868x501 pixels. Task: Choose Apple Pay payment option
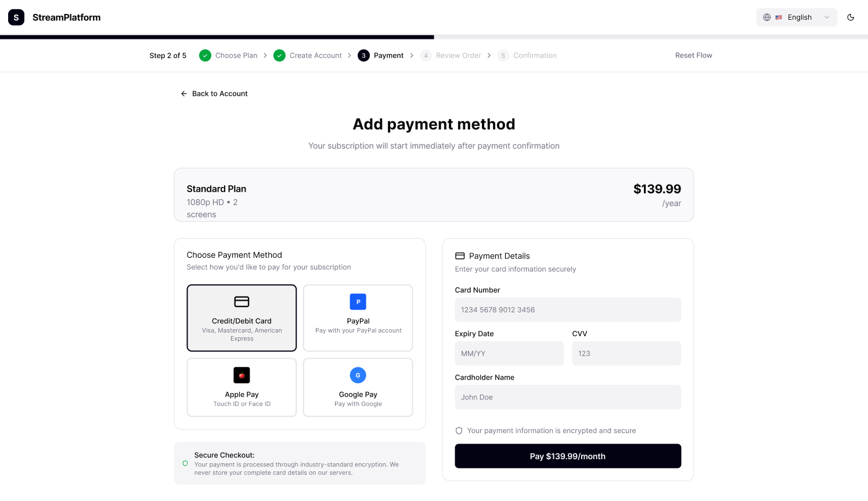pos(242,387)
